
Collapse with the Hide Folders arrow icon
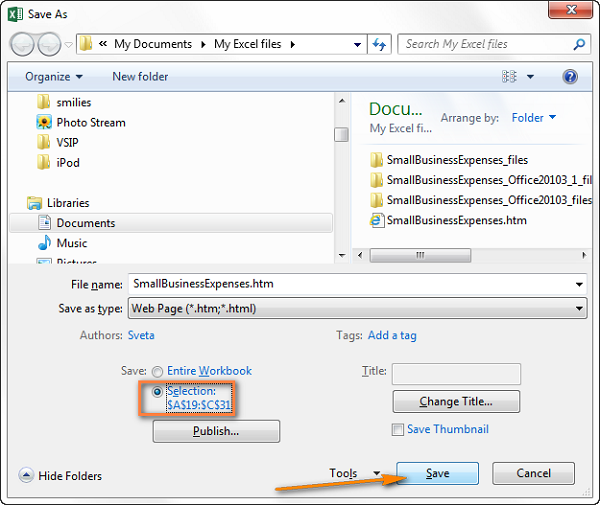click(26, 475)
